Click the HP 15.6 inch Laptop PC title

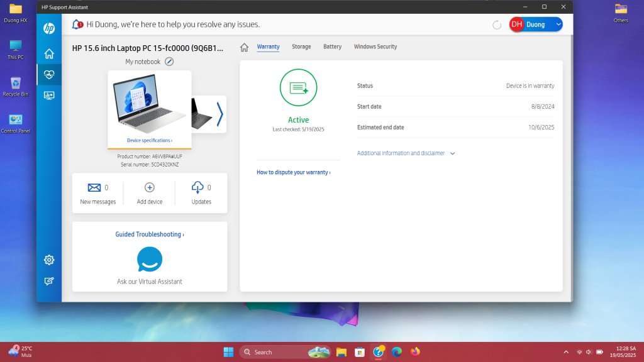coord(147,48)
